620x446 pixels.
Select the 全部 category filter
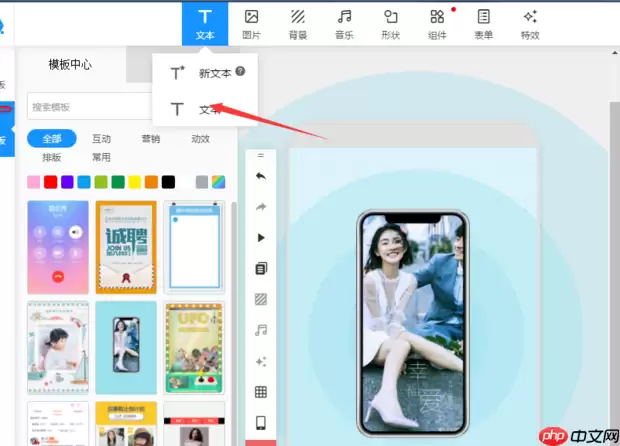52,139
